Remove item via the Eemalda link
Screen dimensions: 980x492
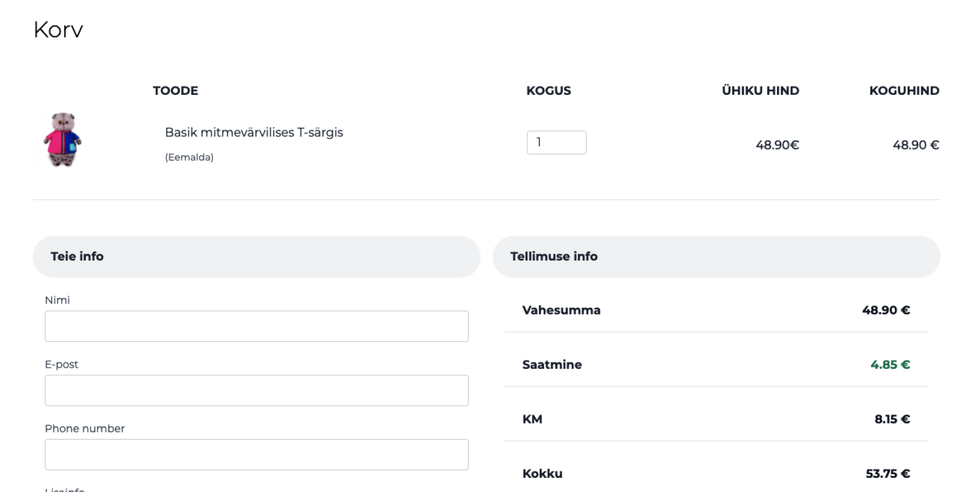[189, 157]
